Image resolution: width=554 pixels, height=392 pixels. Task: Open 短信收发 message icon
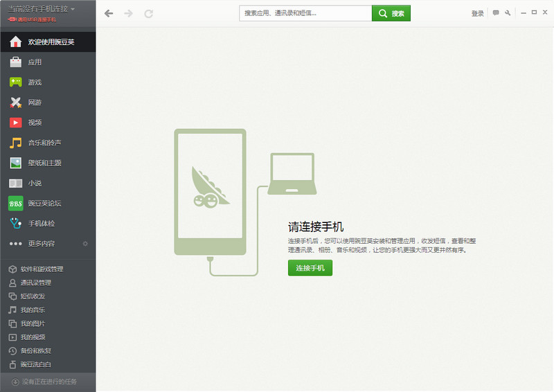[12, 296]
